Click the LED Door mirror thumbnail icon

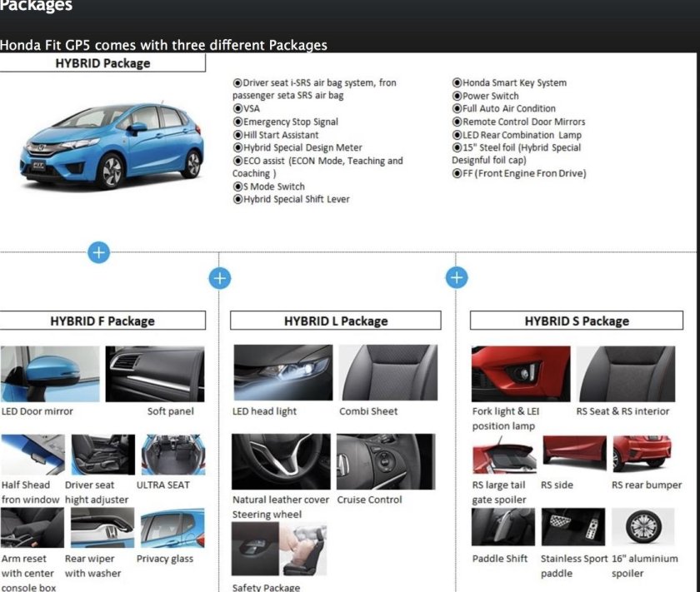coord(50,371)
